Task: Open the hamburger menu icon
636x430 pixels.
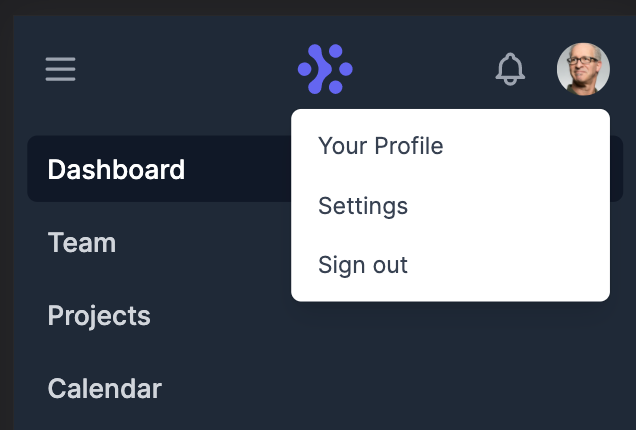Action: tap(60, 69)
